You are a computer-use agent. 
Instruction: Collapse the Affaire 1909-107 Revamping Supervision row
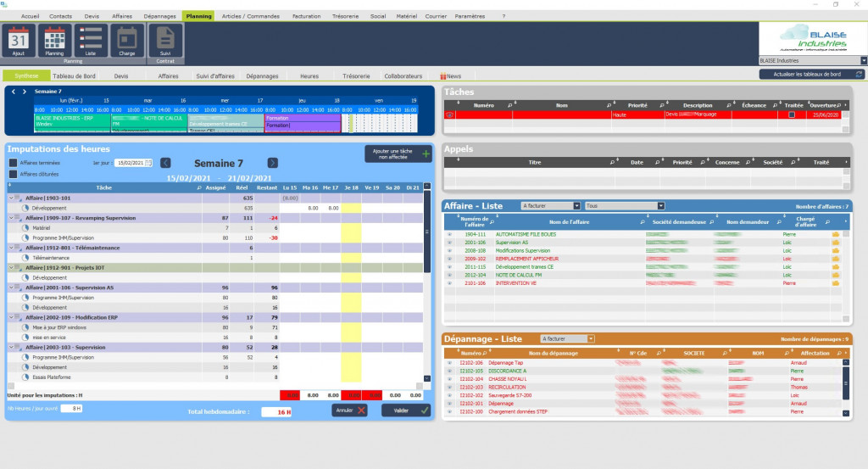tap(11, 218)
